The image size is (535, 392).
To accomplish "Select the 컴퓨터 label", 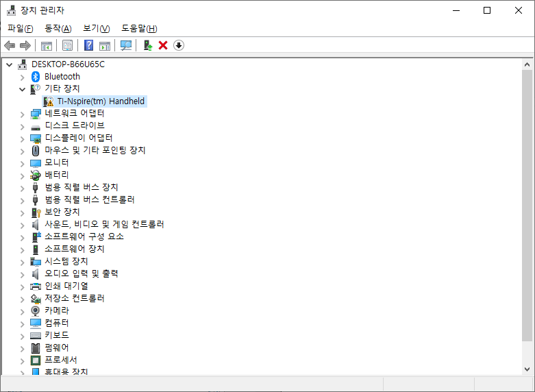I will [57, 323].
